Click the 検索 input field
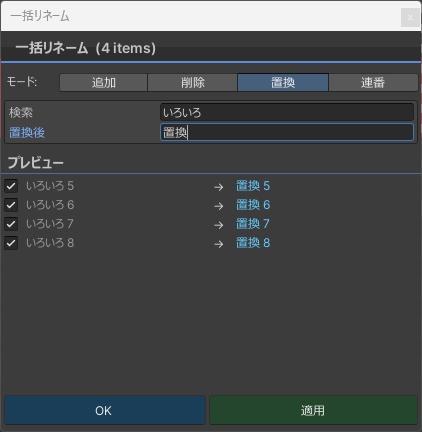The image size is (422, 432). (287, 112)
